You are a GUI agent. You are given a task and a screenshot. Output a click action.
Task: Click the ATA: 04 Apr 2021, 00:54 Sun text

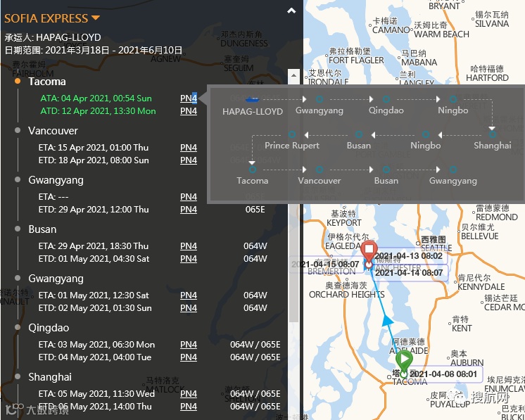[96, 98]
